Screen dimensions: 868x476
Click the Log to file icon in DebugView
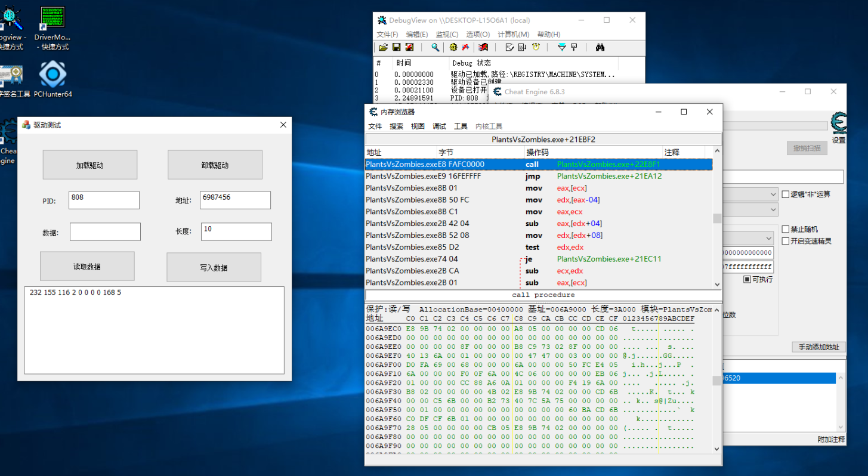[409, 47]
